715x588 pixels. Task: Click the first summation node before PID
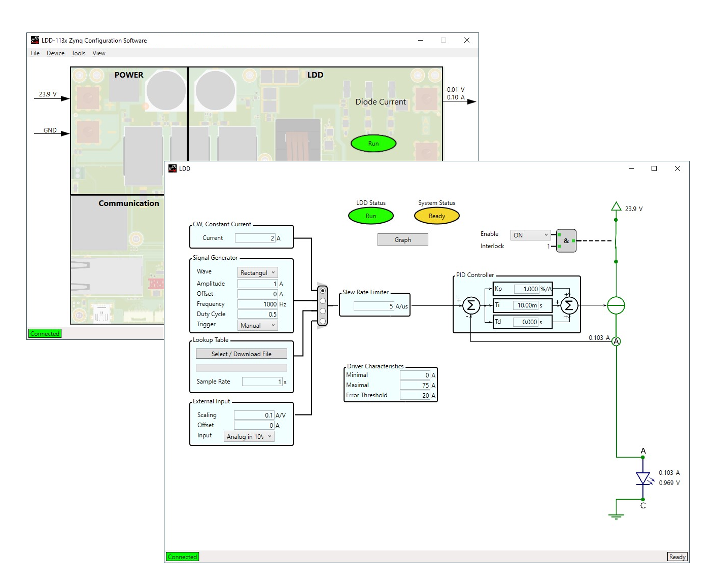point(471,305)
